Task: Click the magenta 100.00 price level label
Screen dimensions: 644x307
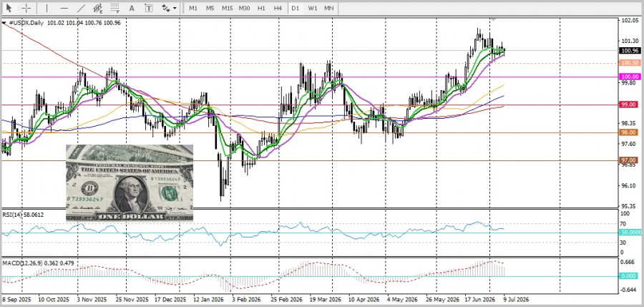Action: (630, 77)
